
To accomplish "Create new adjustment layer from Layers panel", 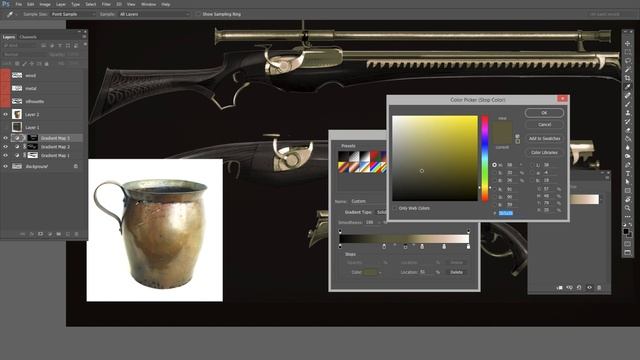I will click(x=50, y=234).
